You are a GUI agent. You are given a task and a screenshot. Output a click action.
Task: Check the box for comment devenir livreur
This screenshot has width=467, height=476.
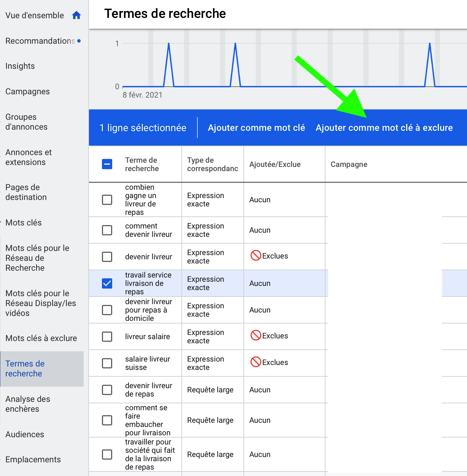[107, 230]
